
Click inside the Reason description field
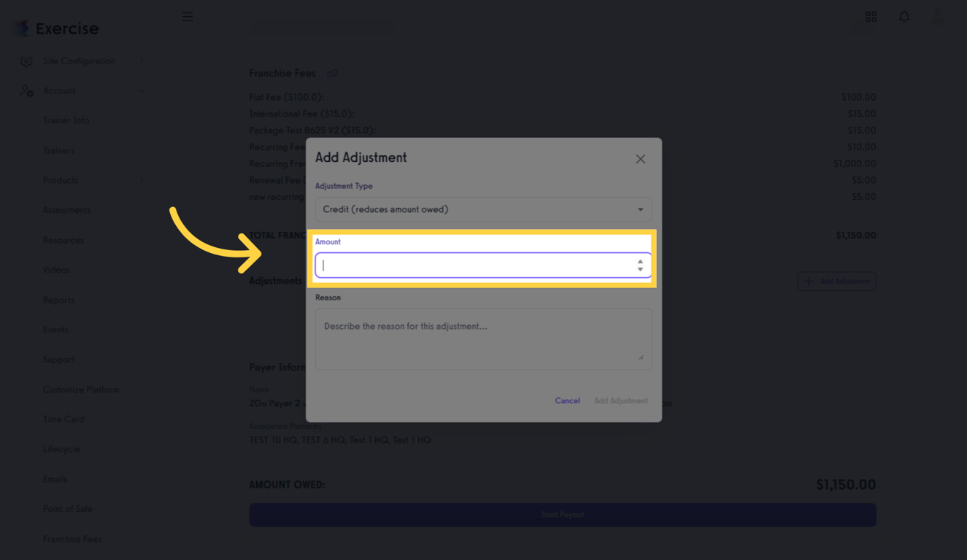tap(483, 338)
